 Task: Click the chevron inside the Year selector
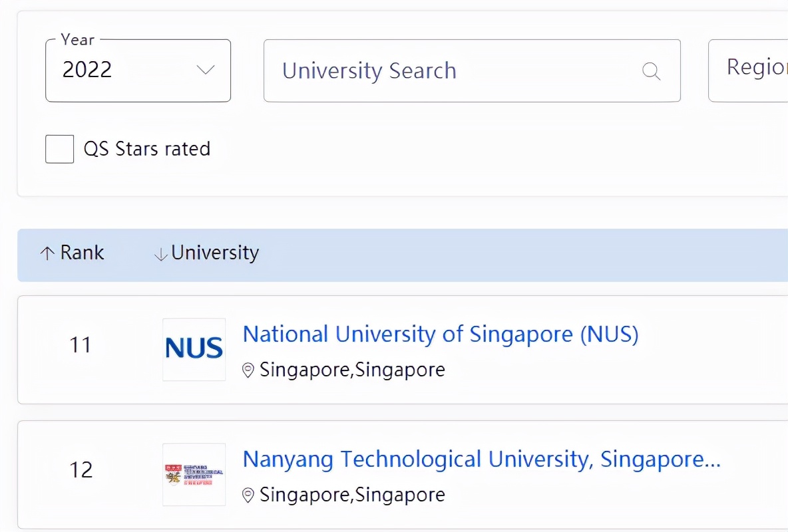[x=206, y=70]
